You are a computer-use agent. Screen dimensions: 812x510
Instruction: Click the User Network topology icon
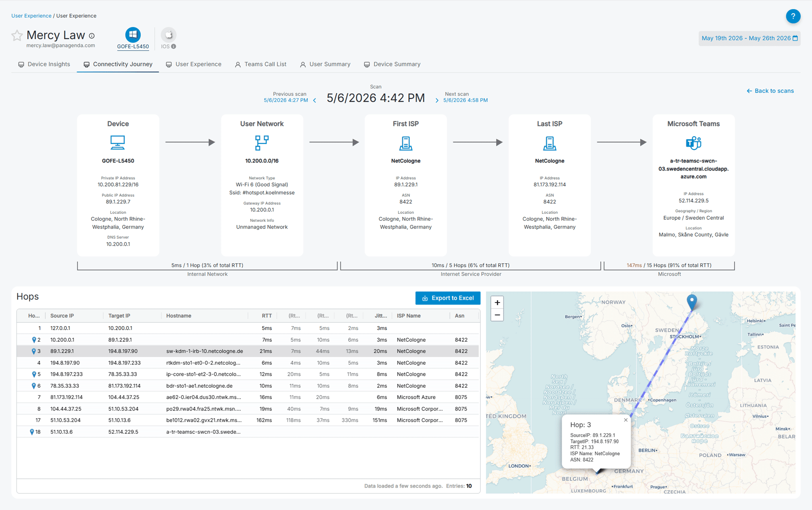(x=262, y=143)
